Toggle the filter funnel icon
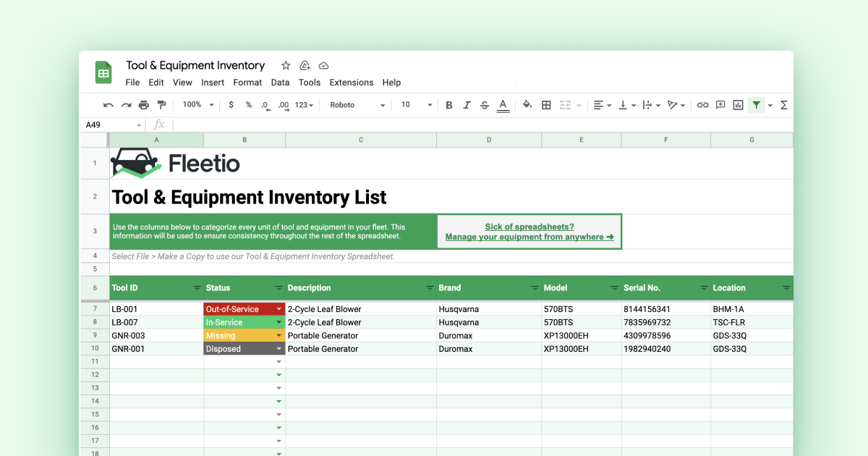The height and width of the screenshot is (456, 868). (756, 105)
